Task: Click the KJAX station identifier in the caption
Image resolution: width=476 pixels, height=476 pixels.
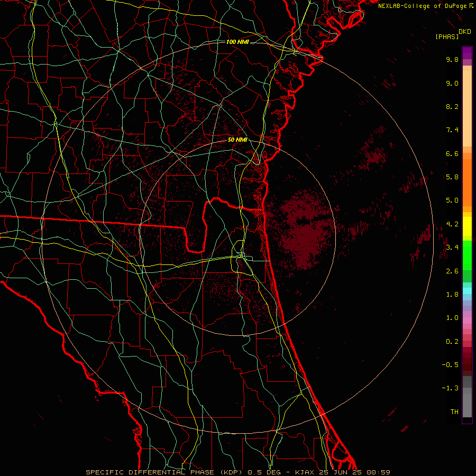Action: (305, 472)
